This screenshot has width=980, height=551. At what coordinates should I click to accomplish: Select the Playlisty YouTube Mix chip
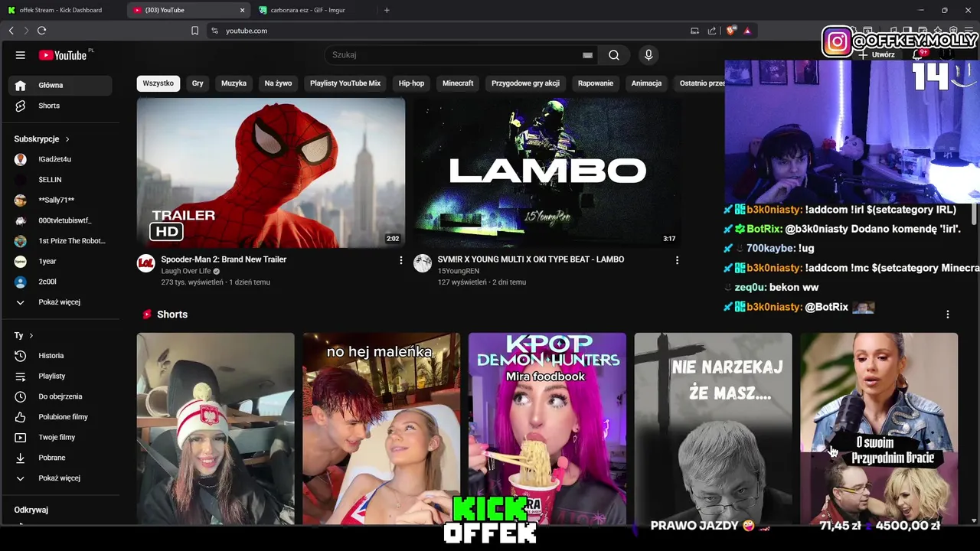(x=345, y=83)
